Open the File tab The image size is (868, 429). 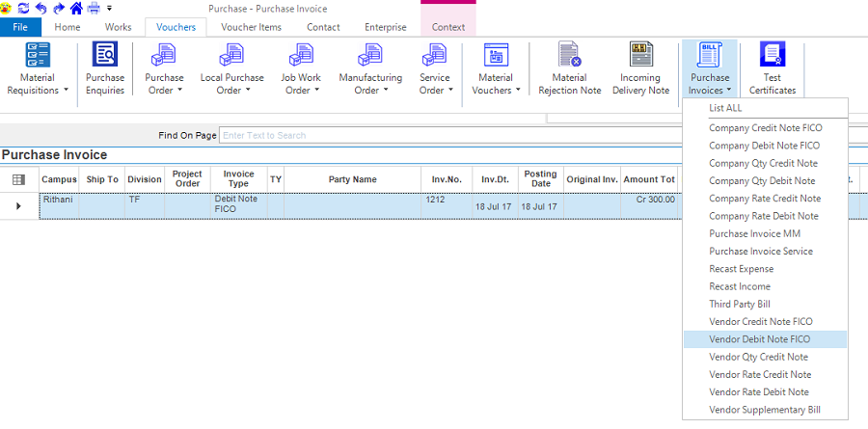(x=20, y=27)
